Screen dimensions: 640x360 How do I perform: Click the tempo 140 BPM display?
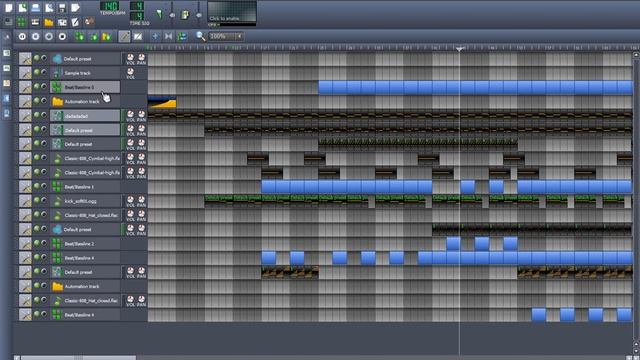109,6
